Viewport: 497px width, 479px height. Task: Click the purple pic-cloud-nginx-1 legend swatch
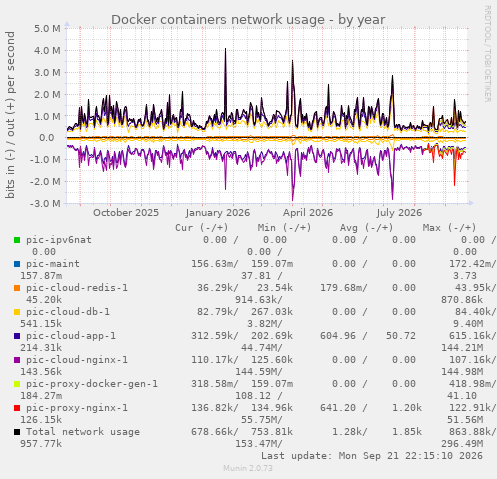(x=17, y=360)
